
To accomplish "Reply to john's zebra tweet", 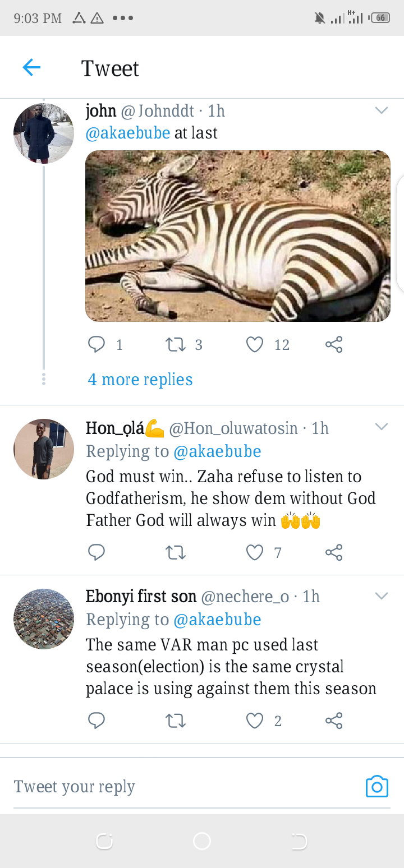I will click(x=97, y=344).
